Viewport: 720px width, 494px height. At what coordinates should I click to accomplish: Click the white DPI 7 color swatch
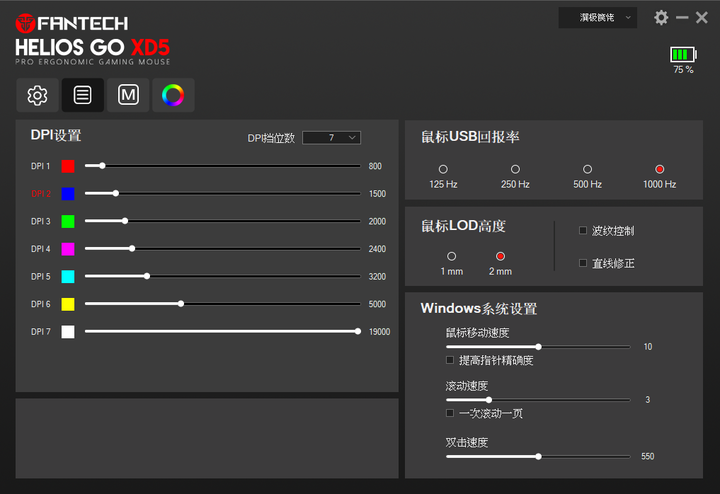pyautogui.click(x=68, y=331)
